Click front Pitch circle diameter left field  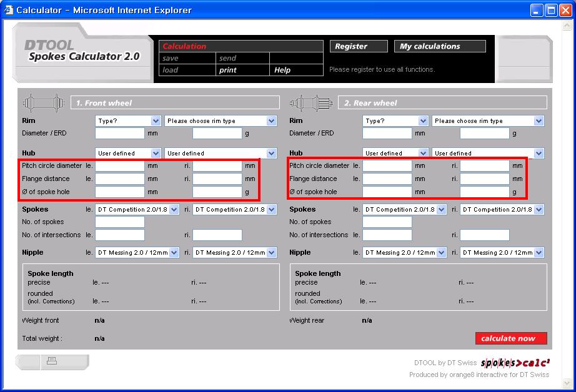pyautogui.click(x=120, y=165)
